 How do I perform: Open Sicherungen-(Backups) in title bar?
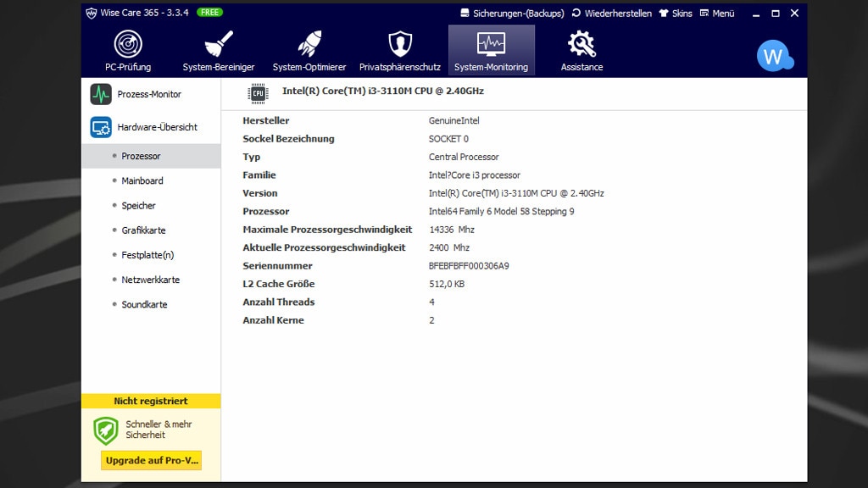[512, 14]
